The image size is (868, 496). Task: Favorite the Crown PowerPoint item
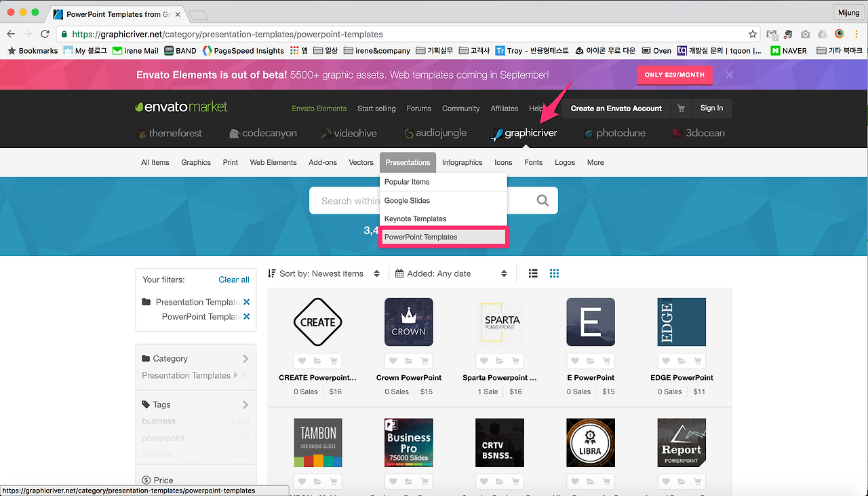click(393, 361)
